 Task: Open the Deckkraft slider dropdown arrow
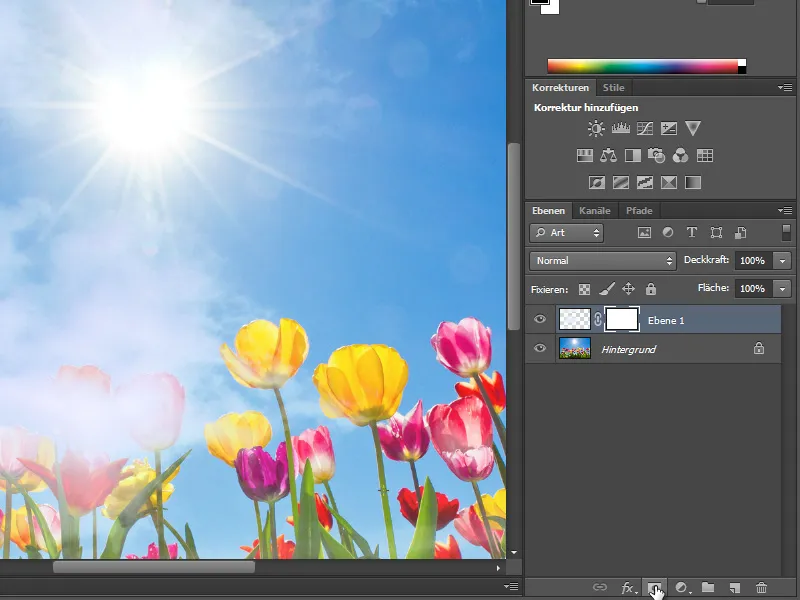pyautogui.click(x=782, y=261)
